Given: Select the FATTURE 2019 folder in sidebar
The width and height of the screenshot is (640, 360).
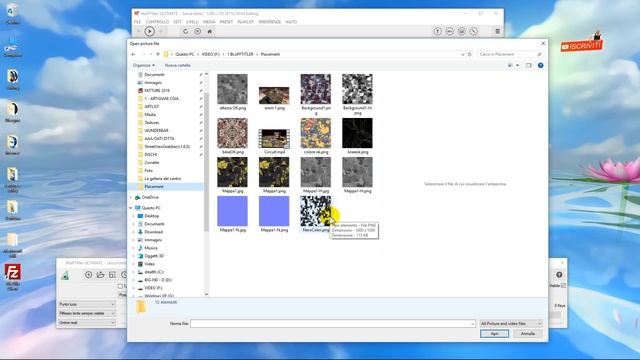Looking at the screenshot, I should 157,91.
